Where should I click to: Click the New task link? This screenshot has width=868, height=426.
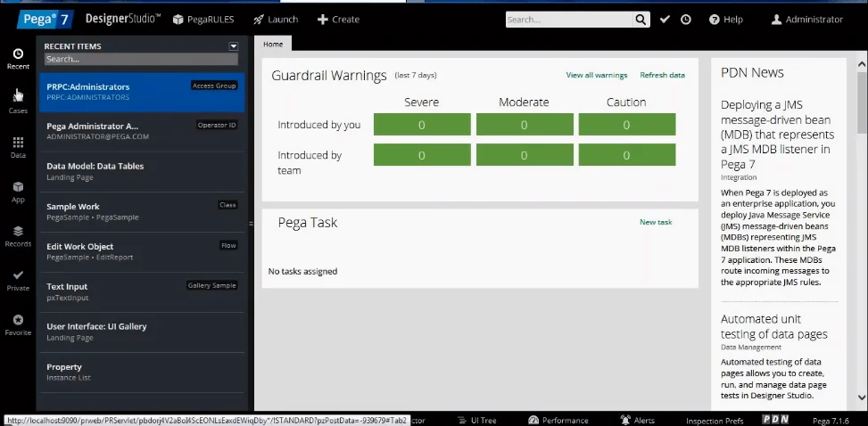656,222
